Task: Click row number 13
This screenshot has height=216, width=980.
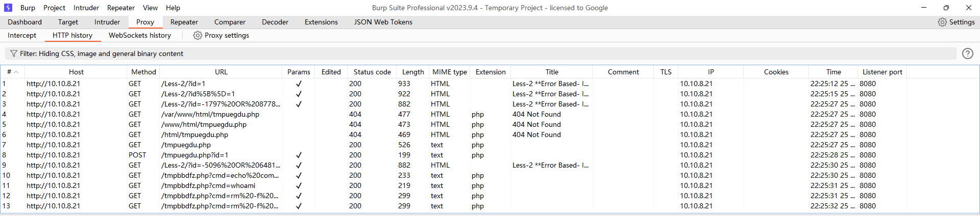Action: coord(6,206)
